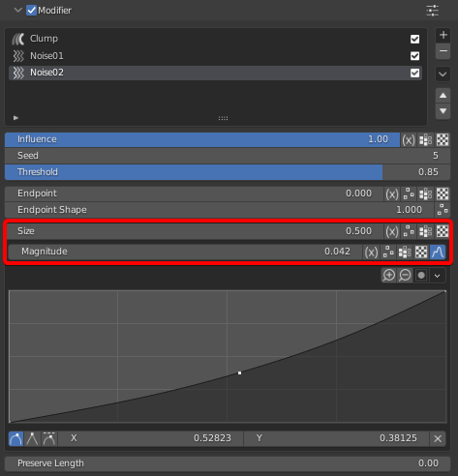Set Vector handle type for curve point
This screenshot has height=476, width=458.
(32, 438)
